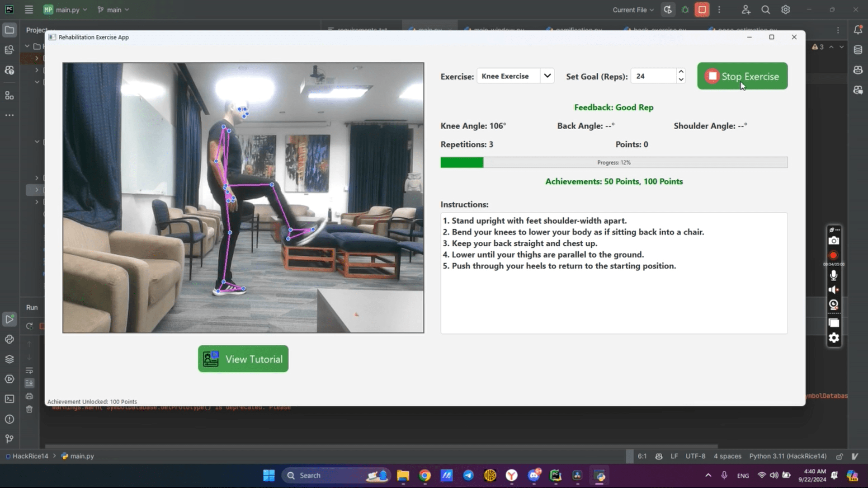The image size is (868, 488).
Task: Open the Current File run configuration dropdown
Action: (x=633, y=9)
